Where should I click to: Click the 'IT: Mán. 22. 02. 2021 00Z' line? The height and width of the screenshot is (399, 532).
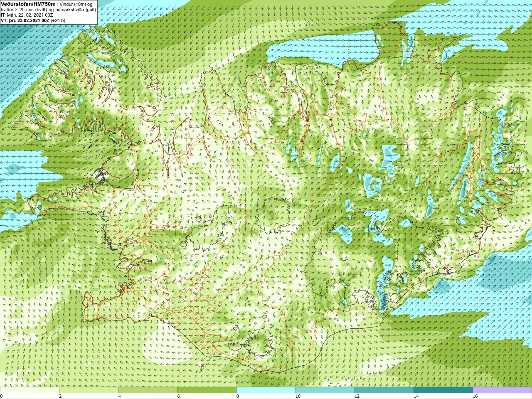click(27, 15)
